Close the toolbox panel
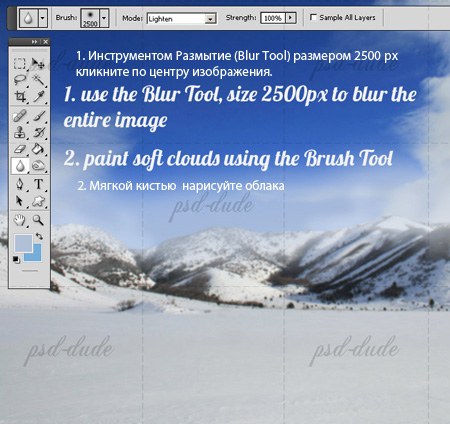Viewport: 450px width, 424px height. point(46,42)
